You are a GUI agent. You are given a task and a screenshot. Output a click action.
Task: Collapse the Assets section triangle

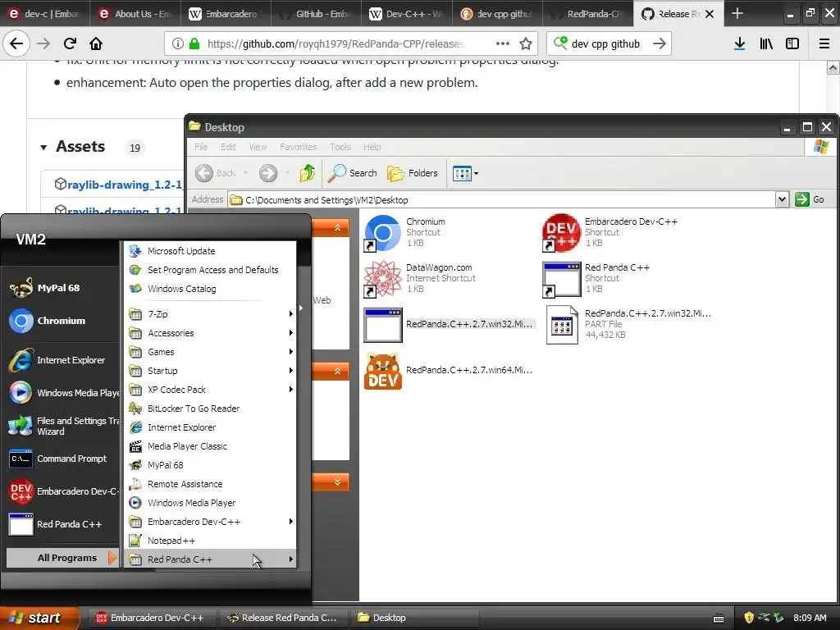[43, 148]
